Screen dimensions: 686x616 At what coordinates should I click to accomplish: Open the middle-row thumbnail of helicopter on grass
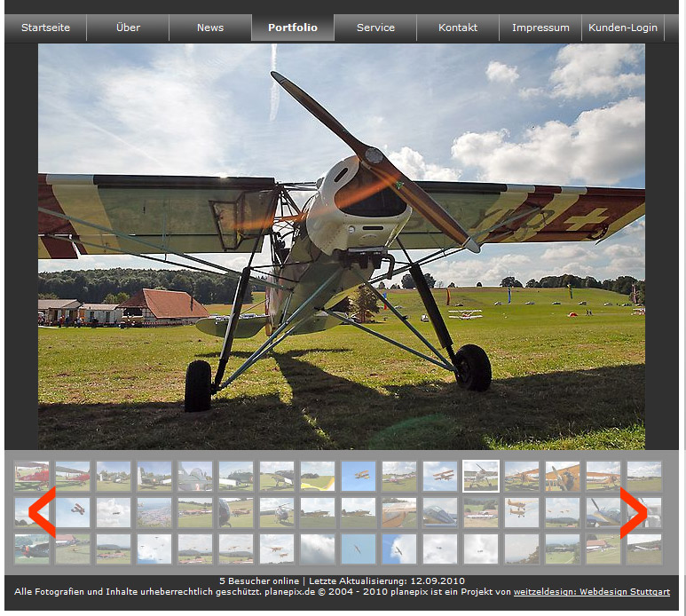pyautogui.click(x=277, y=512)
